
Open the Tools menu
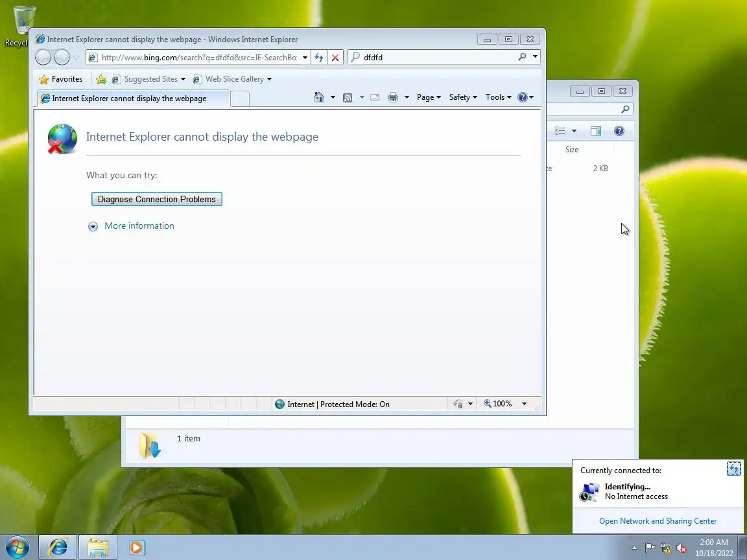click(498, 97)
